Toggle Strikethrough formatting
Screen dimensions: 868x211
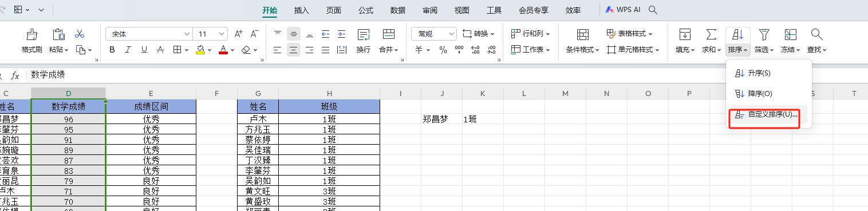(160, 50)
